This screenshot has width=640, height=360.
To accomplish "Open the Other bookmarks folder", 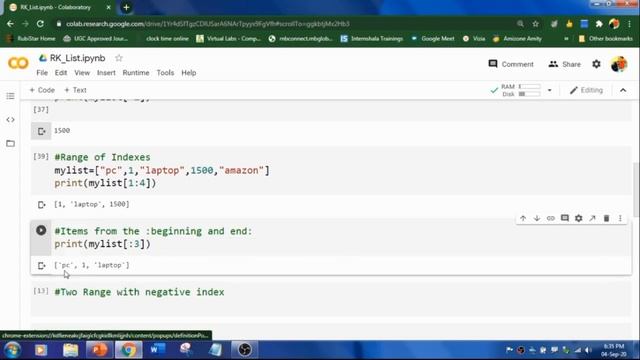I will click(605, 38).
